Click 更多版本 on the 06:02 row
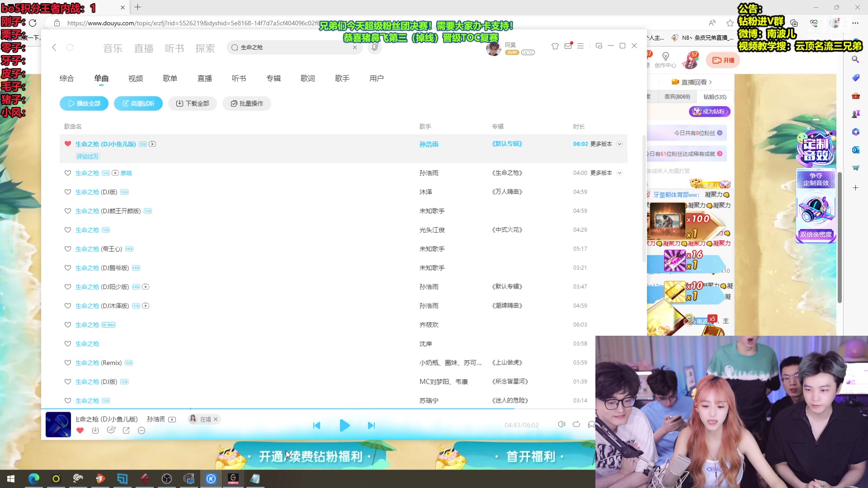 tap(601, 144)
